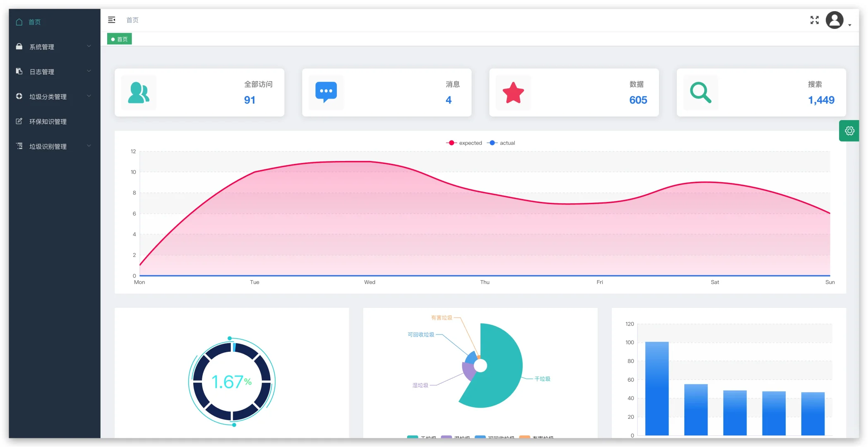Click the 消息 chat bubble icon
This screenshot has width=868, height=447.
[x=326, y=92]
